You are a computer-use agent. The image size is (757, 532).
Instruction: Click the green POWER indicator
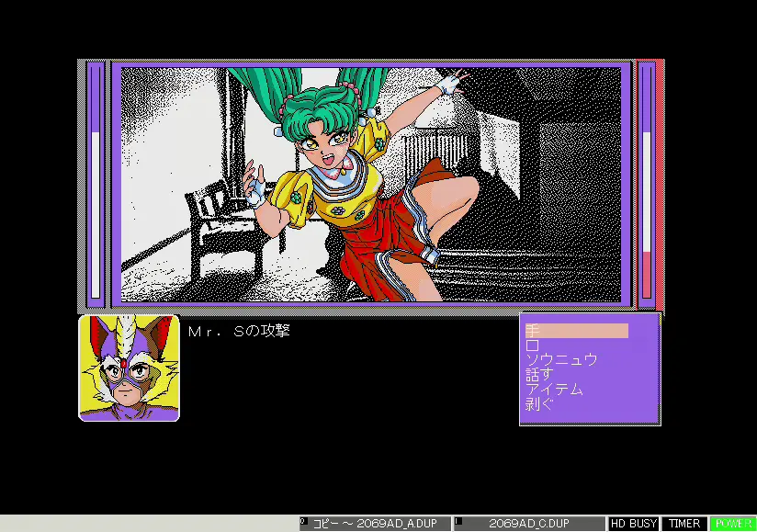click(x=733, y=524)
